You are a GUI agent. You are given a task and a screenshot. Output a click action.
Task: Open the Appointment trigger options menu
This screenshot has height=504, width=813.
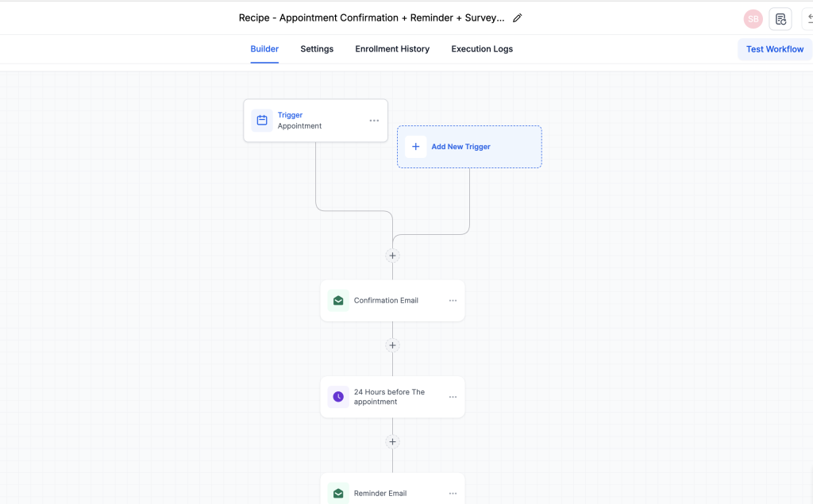[374, 120]
